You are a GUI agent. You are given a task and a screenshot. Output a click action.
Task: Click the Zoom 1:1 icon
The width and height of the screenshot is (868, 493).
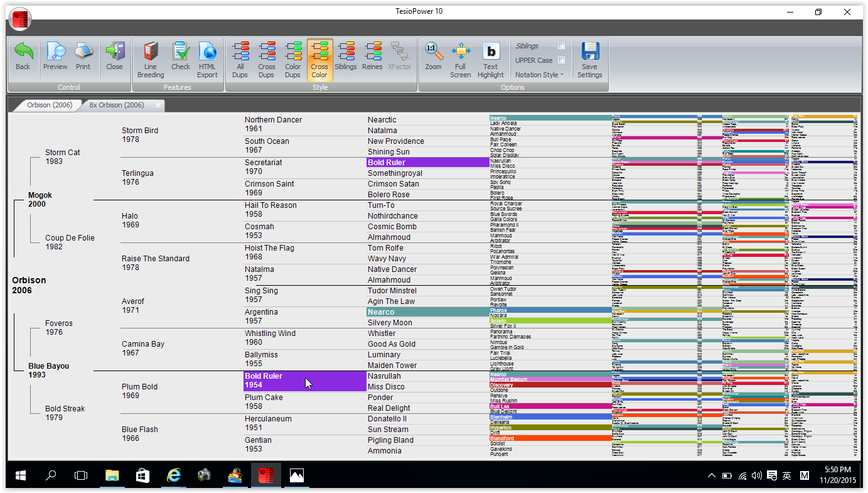(433, 52)
